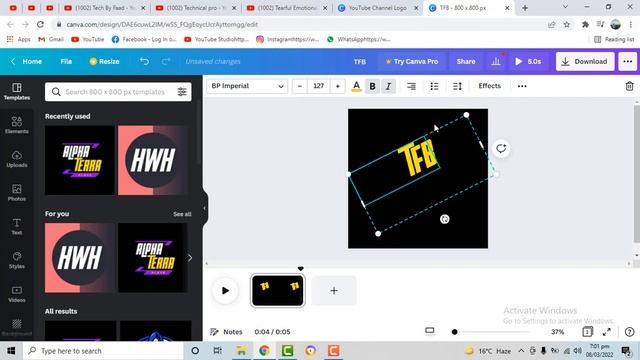This screenshot has height=360, width=640.
Task: Select the recently used Alpha Terra template
Action: (80, 160)
